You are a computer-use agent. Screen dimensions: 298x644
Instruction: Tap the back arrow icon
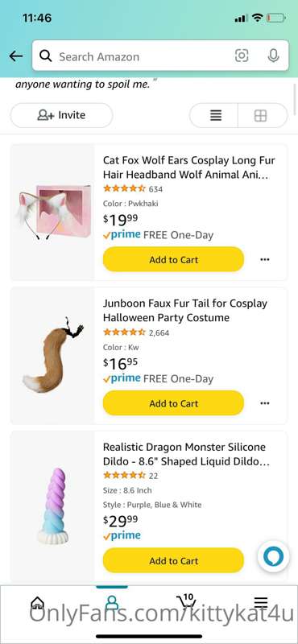point(15,56)
